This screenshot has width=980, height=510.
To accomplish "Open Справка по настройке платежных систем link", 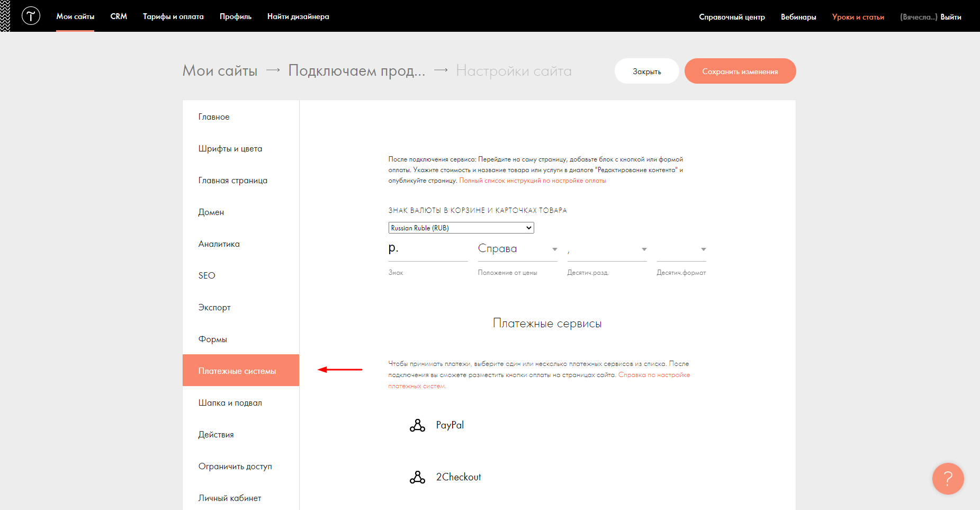I will tap(654, 375).
